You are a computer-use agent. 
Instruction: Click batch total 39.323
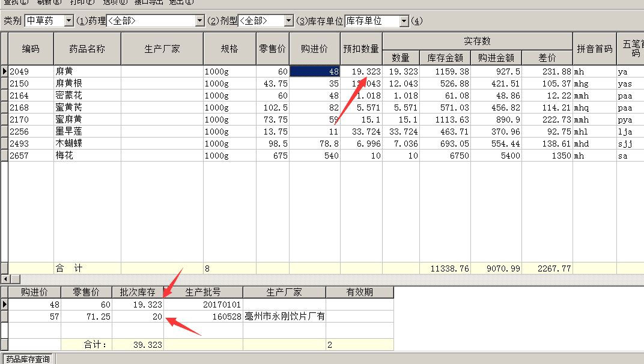(x=138, y=345)
